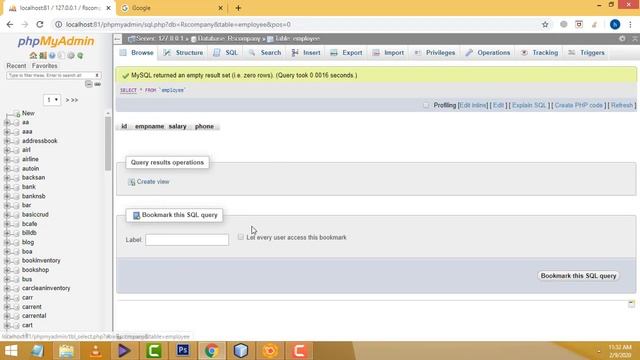Open Chrome profile avatar

click(x=615, y=24)
